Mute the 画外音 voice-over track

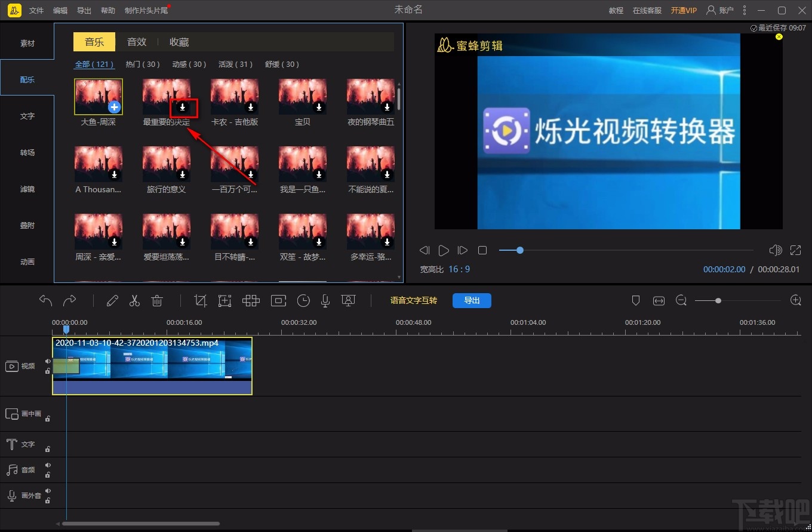(48, 491)
